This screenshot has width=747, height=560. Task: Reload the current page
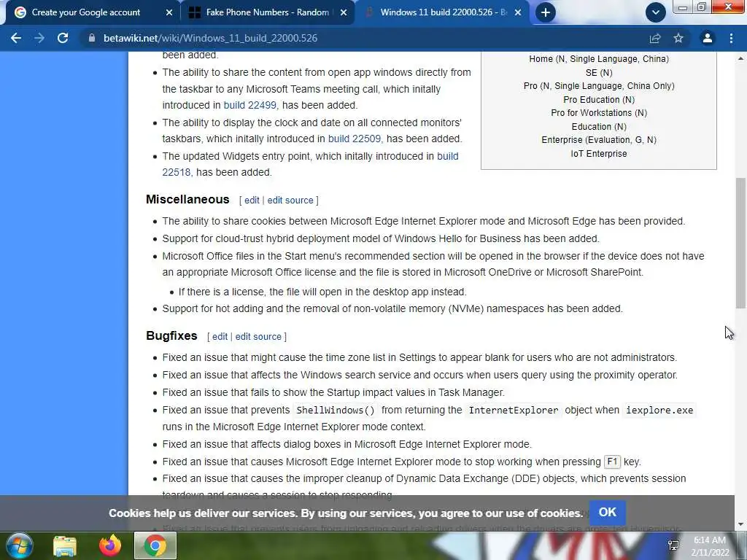[x=63, y=38]
